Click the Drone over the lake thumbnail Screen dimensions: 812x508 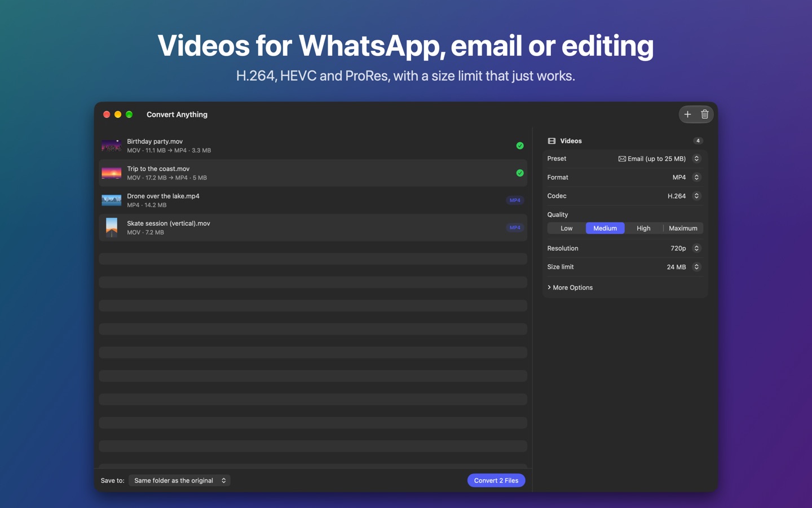[111, 200]
